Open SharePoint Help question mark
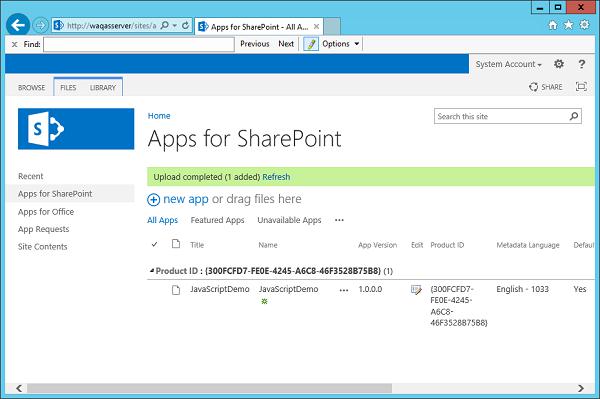600x399 pixels. [x=582, y=64]
